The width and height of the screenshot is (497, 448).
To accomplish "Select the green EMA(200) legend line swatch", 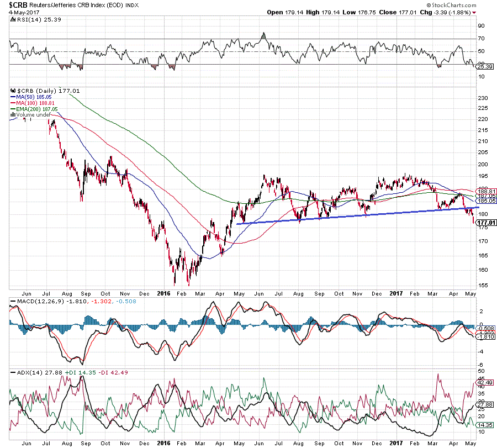I will (x=13, y=109).
